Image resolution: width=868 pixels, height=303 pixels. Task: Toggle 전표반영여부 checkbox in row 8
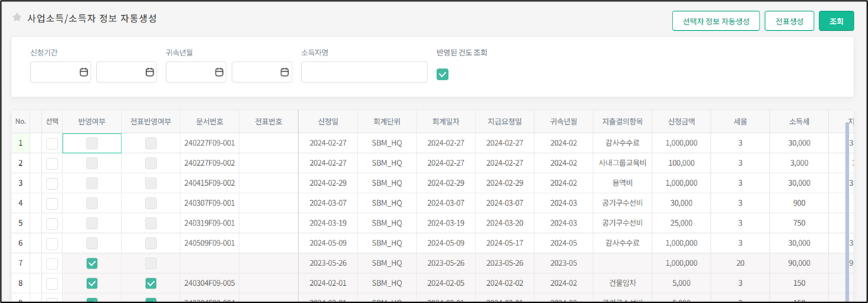(151, 283)
